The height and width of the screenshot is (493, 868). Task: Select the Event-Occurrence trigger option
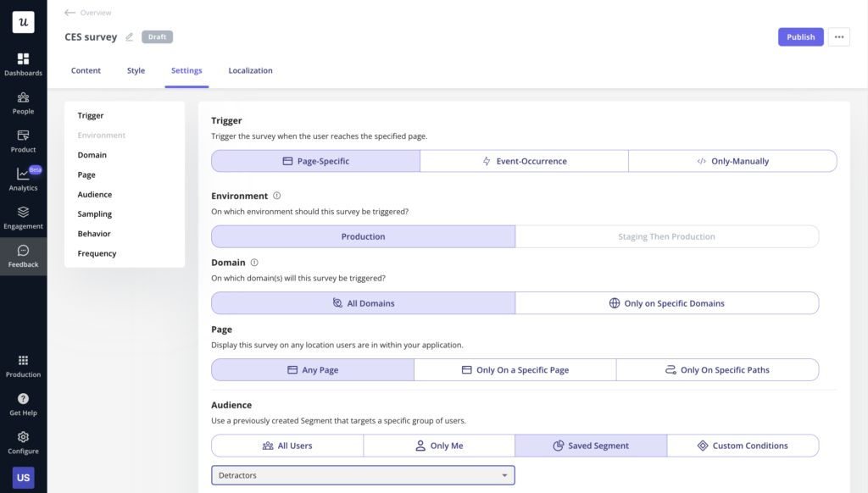tap(524, 160)
